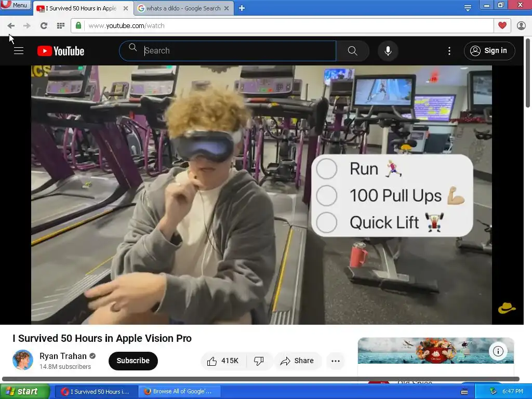Click the YouTube search magnifier button

353,51
